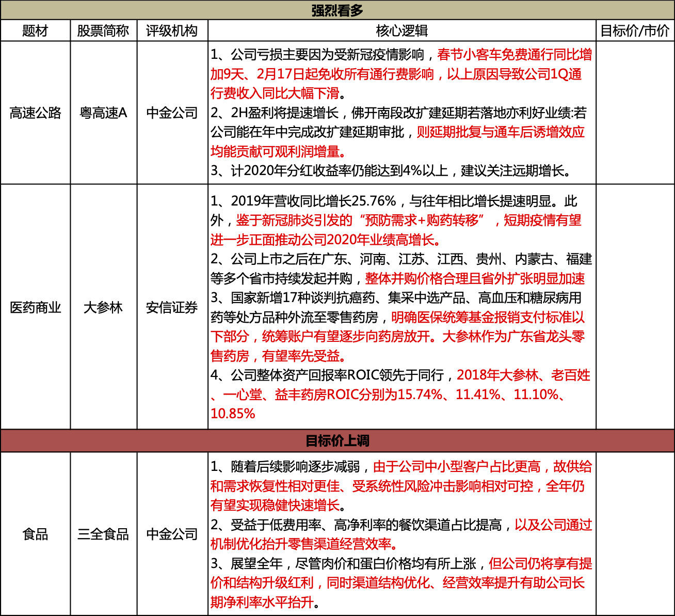Select the 目标价/市价 column header
The height and width of the screenshot is (616, 675).
tap(634, 29)
